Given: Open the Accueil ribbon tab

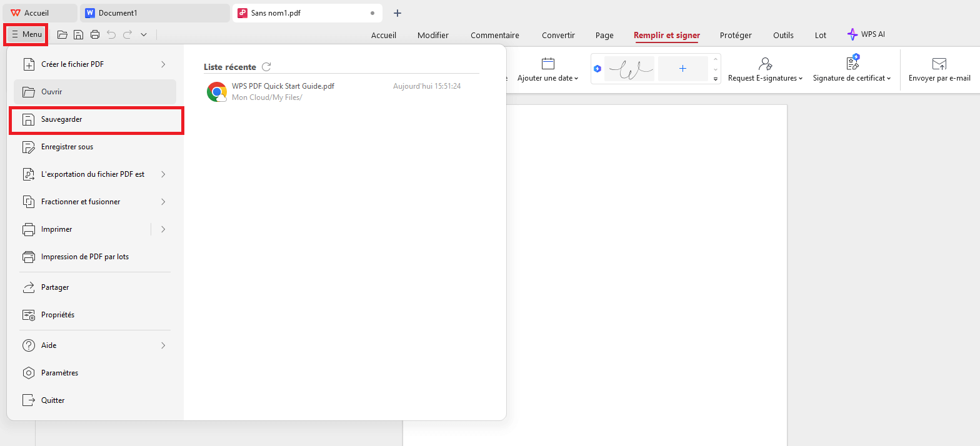Looking at the screenshot, I should pyautogui.click(x=384, y=36).
